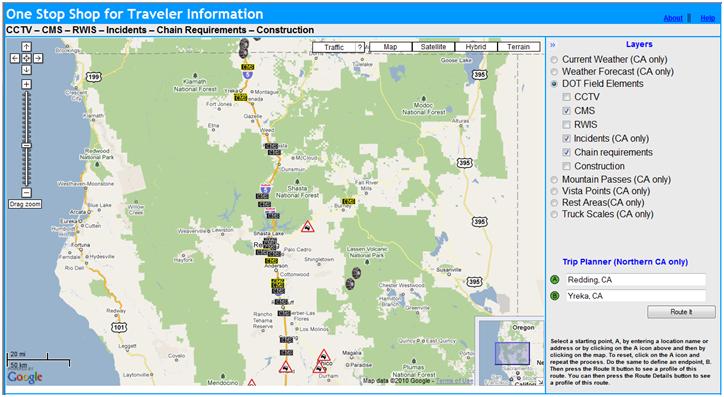
Task: Click the Route It button
Action: (x=681, y=312)
